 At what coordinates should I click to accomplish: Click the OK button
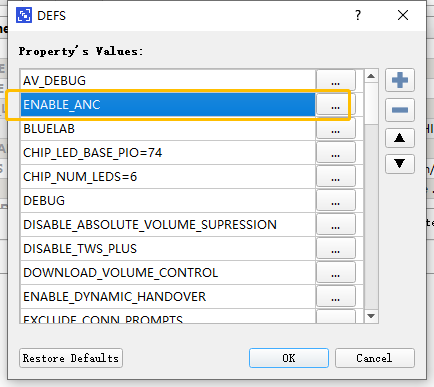[x=289, y=358]
